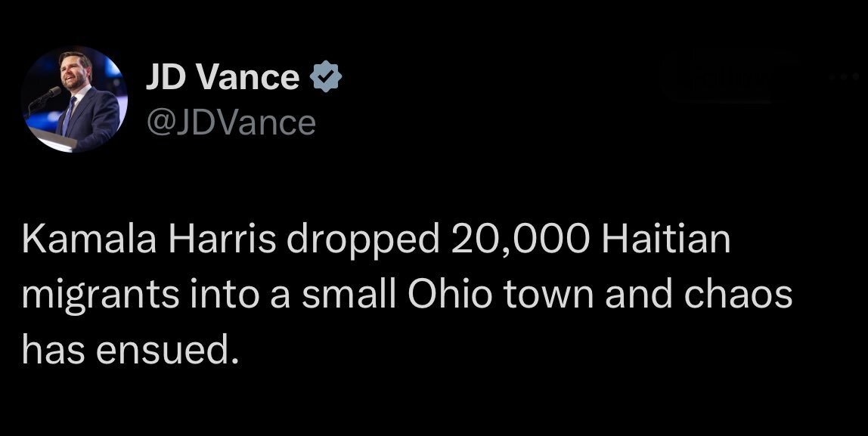Click the number "20,000" in the tweet
The height and width of the screenshot is (436, 868).
[x=519, y=241]
